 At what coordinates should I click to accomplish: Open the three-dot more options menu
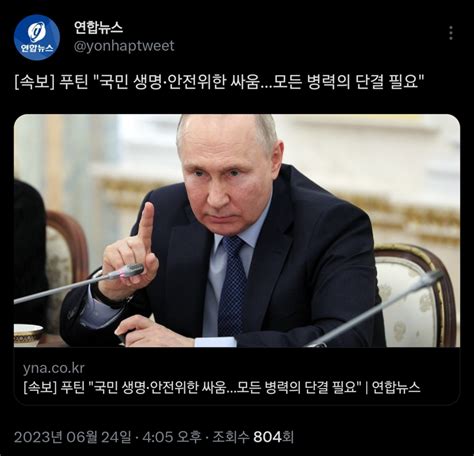pyautogui.click(x=451, y=33)
